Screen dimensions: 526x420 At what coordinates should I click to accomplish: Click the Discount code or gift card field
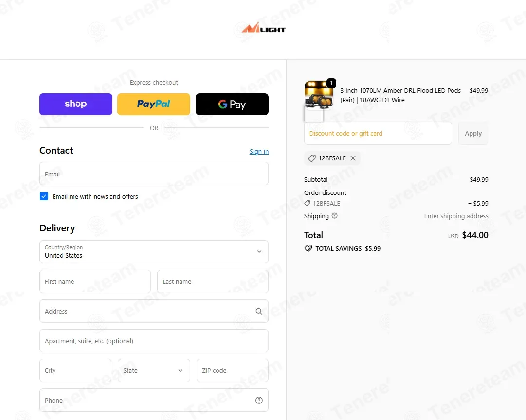(x=378, y=133)
